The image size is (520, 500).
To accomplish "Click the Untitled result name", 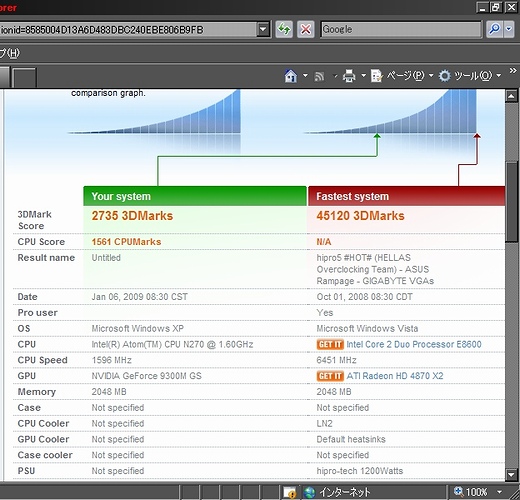I will point(106,258).
